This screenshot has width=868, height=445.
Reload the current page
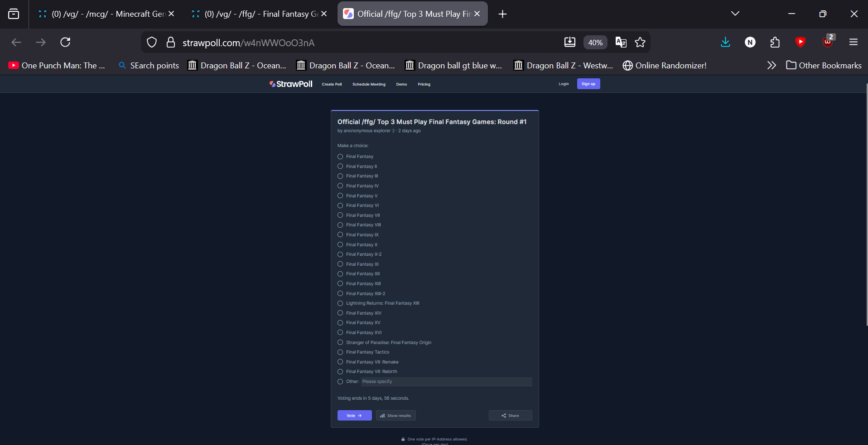65,43
